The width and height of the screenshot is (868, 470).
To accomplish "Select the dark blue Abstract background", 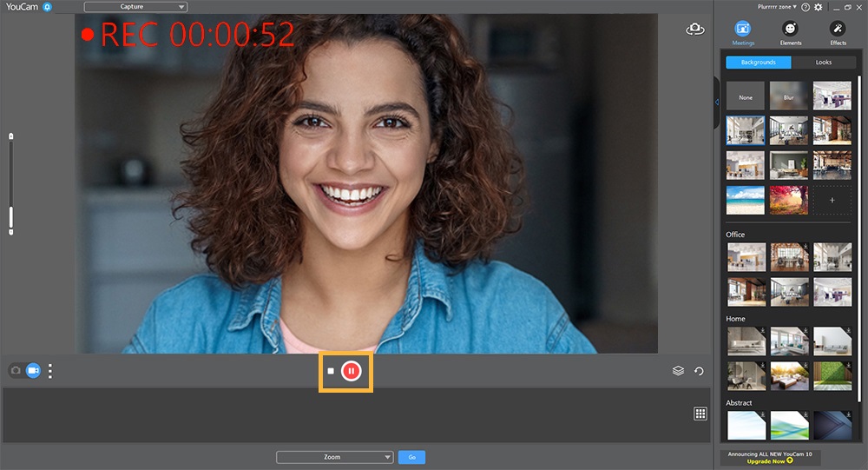I will [x=832, y=425].
